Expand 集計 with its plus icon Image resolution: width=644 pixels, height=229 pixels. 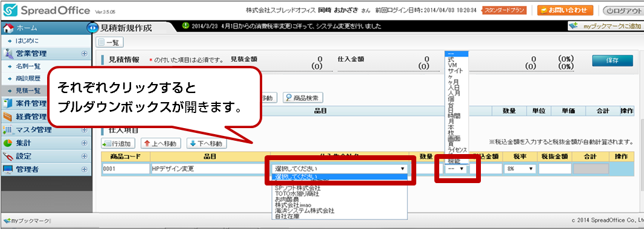click(85, 143)
